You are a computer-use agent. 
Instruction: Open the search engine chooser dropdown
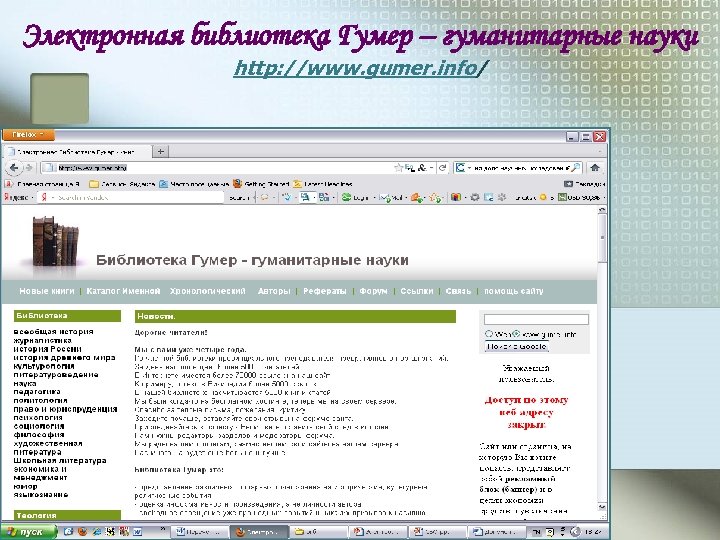click(462, 168)
